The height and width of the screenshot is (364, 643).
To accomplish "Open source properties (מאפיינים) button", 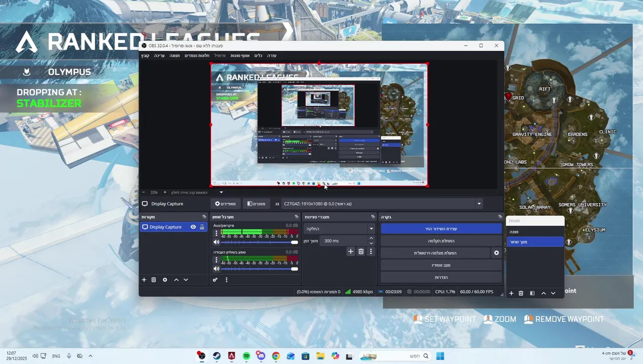I will pos(225,204).
